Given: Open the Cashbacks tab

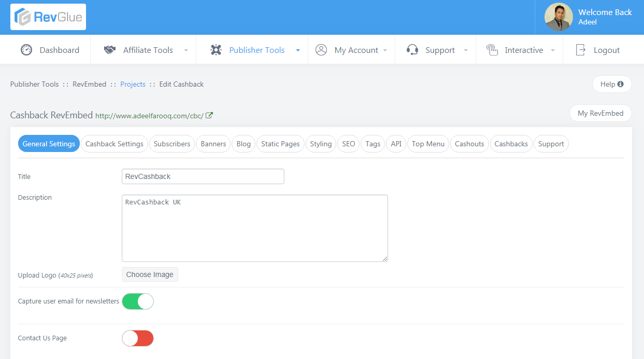Looking at the screenshot, I should pos(511,144).
